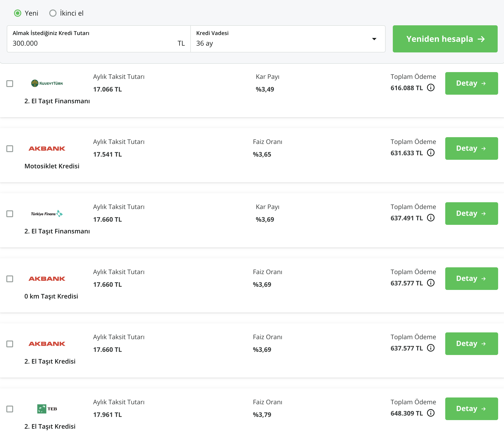Tick the Türkiye Finans offer checkbox
The width and height of the screenshot is (504, 442).
pyautogui.click(x=10, y=214)
